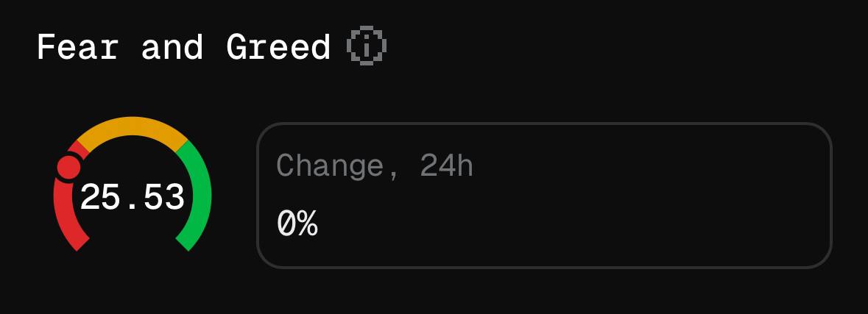Click the 0% change value

297,223
